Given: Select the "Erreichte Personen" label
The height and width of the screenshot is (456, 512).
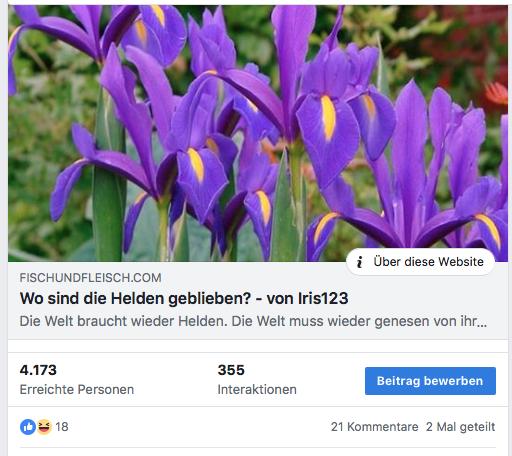Looking at the screenshot, I should click(x=77, y=389).
